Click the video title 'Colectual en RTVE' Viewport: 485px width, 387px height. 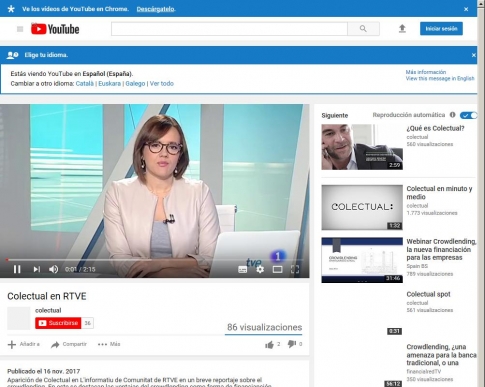tap(47, 296)
